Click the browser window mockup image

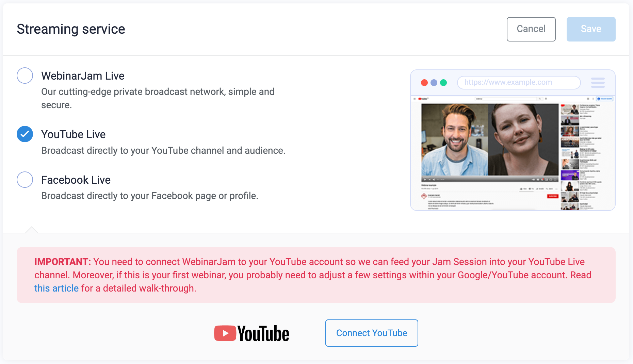click(x=513, y=140)
